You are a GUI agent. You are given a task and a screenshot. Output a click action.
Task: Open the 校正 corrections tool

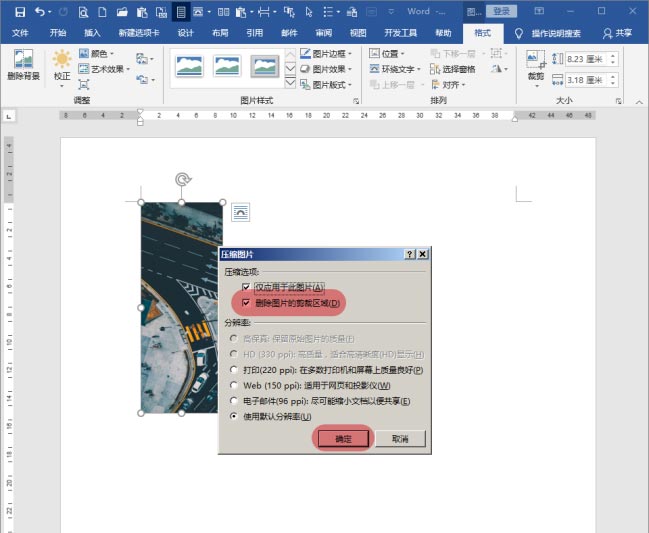[x=62, y=65]
